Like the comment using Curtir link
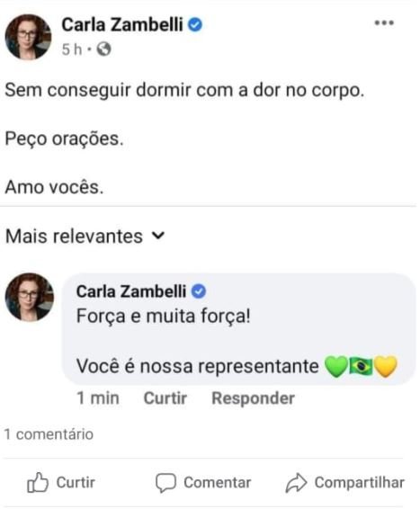This screenshot has width=420, height=509. click(165, 398)
